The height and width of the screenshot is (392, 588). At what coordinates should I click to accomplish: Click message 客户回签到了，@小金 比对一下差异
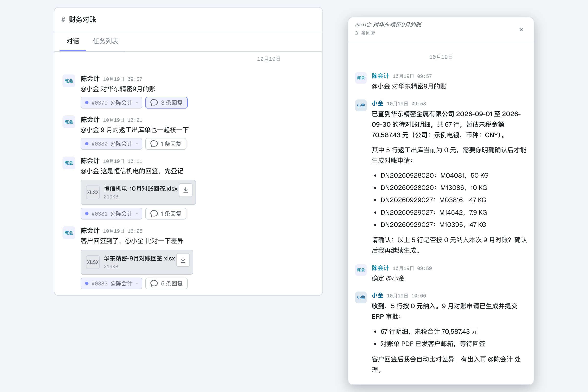click(132, 241)
